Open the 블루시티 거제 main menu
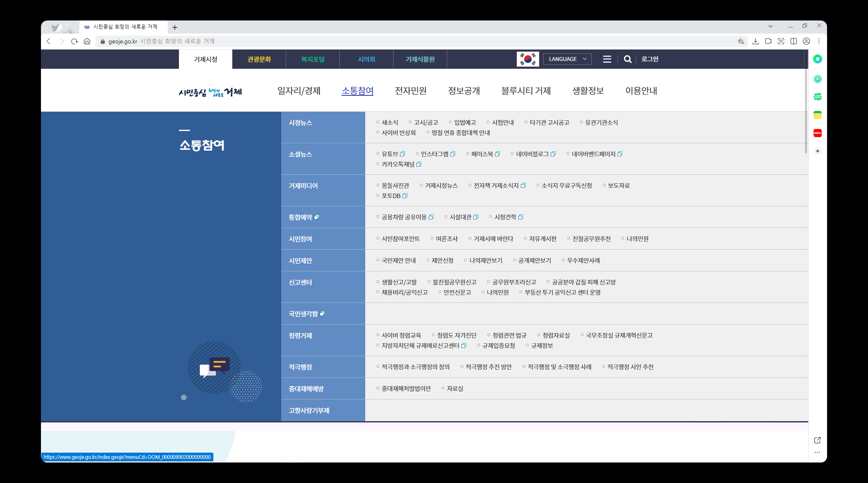This screenshot has width=868, height=483. (x=526, y=90)
